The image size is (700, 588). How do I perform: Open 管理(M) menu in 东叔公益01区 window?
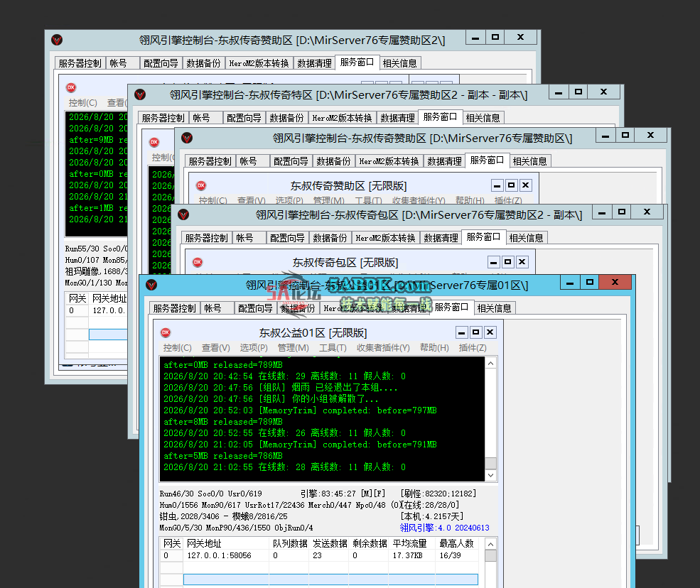pyautogui.click(x=294, y=347)
